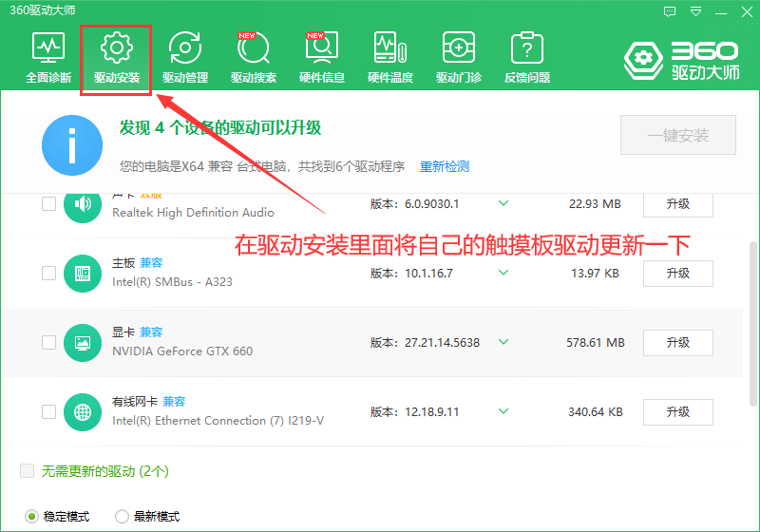
Task: Open the title bar main menu dropdown icon
Action: (x=695, y=11)
